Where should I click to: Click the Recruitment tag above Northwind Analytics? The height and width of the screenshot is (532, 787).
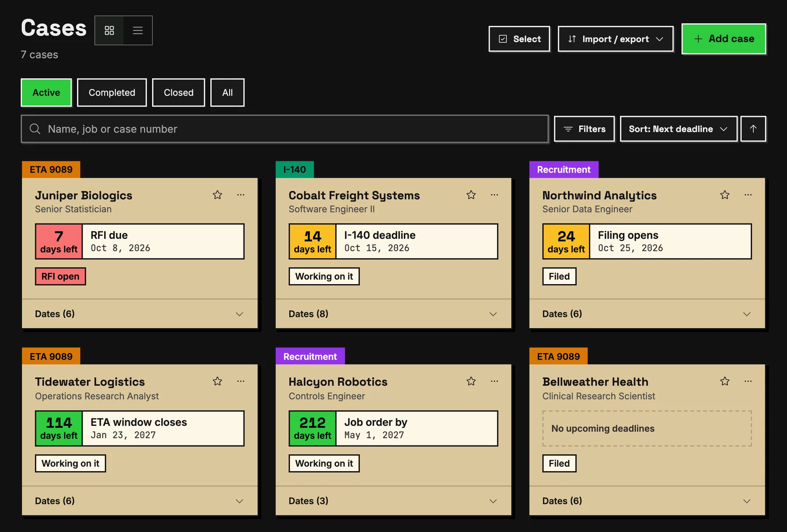564,170
